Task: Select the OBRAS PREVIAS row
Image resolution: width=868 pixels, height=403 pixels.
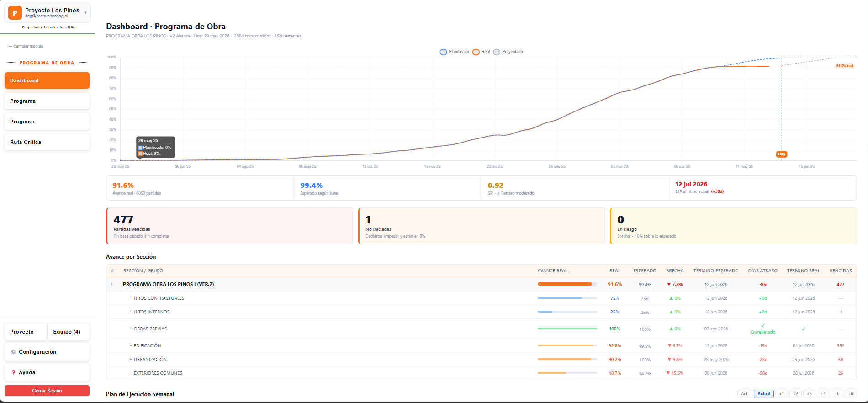Action: (482, 329)
